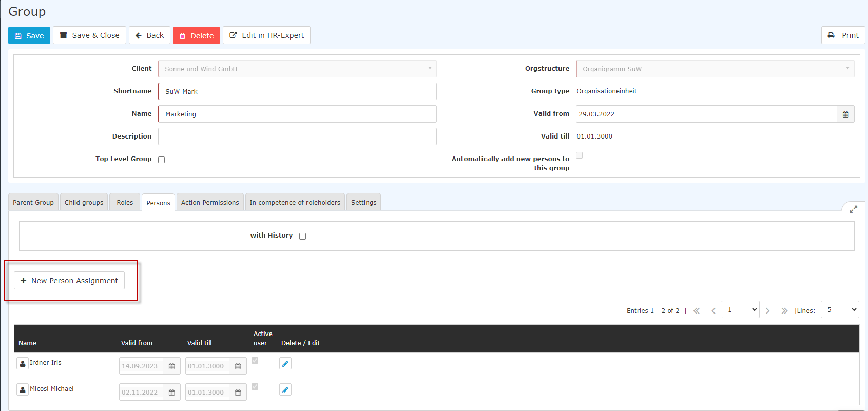Open Valid till calendar for Micosi Michael
This screenshot has height=411, width=868.
(238, 392)
